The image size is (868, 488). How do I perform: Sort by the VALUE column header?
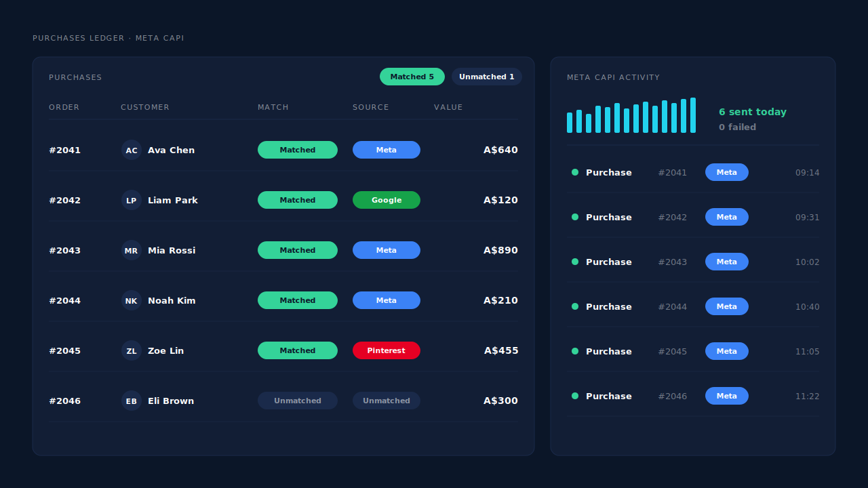click(x=448, y=107)
